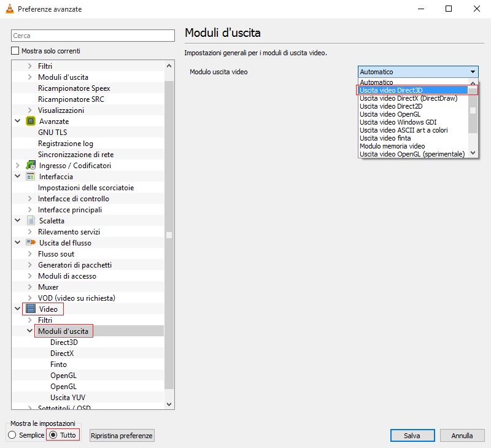Collapse the Moduli d'uscita video tree node
491x448 pixels.
29,331
